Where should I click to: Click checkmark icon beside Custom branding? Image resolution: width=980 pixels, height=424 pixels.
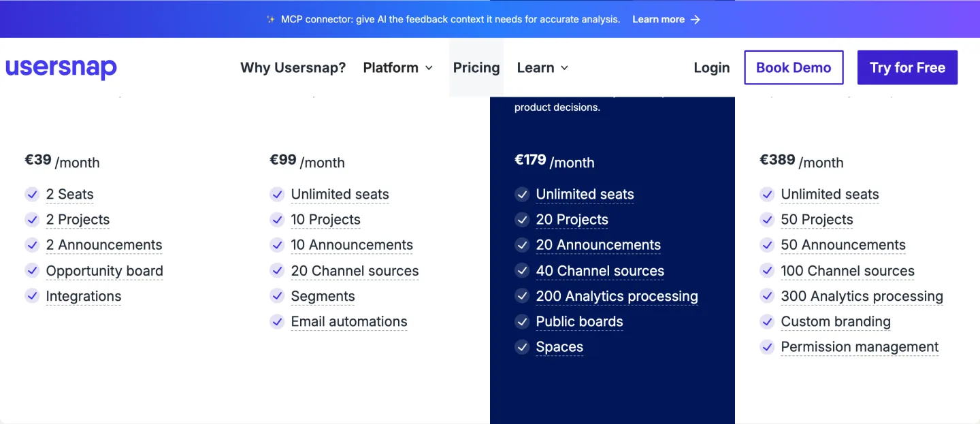[767, 322]
